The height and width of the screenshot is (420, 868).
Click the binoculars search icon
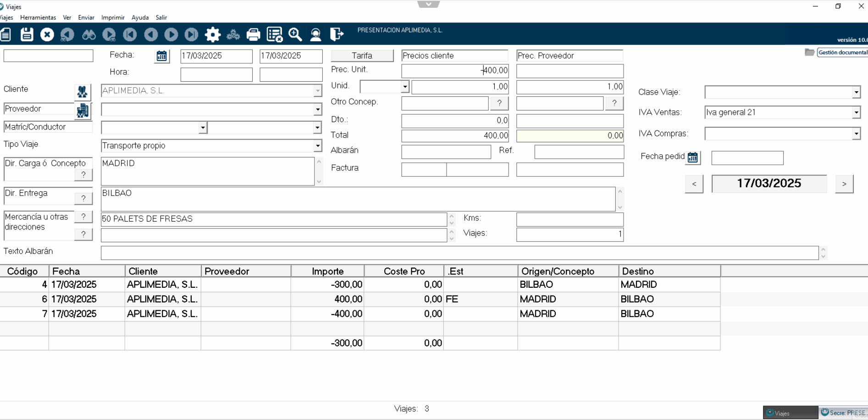88,34
